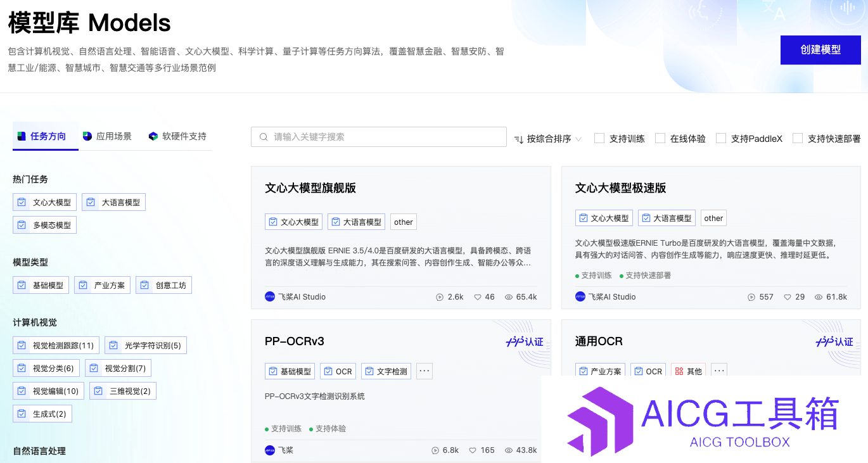This screenshot has height=463, width=868.
Task: Click run-count icon showing 6.8k
Action: [x=435, y=450]
